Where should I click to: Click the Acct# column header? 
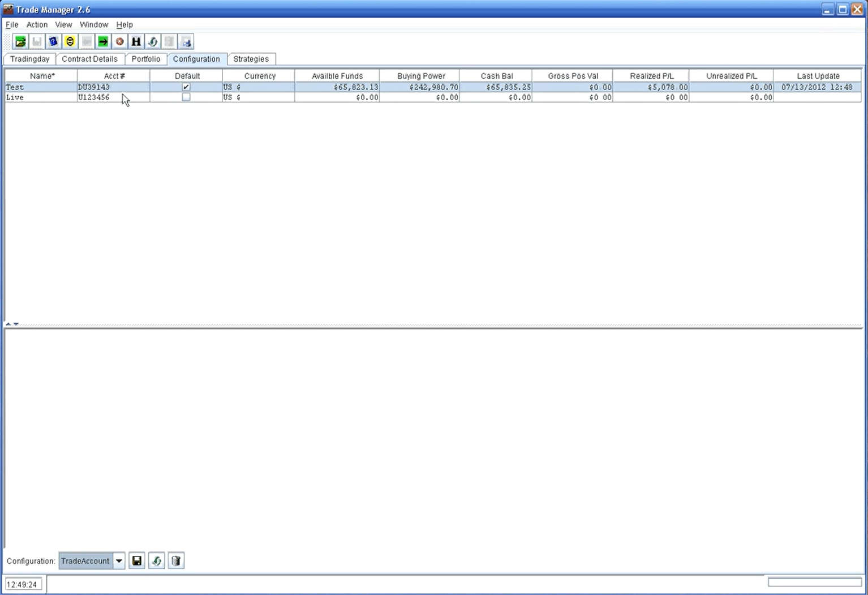point(114,76)
